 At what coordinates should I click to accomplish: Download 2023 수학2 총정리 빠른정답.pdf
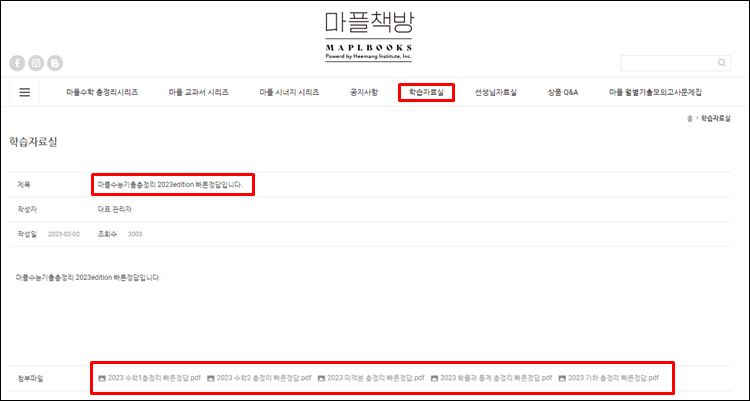pyautogui.click(x=264, y=378)
